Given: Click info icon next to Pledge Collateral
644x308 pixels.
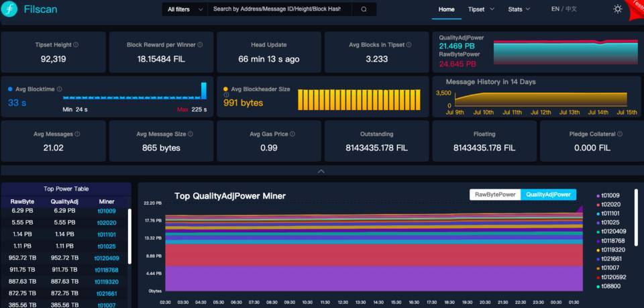Looking at the screenshot, I should pyautogui.click(x=619, y=134).
